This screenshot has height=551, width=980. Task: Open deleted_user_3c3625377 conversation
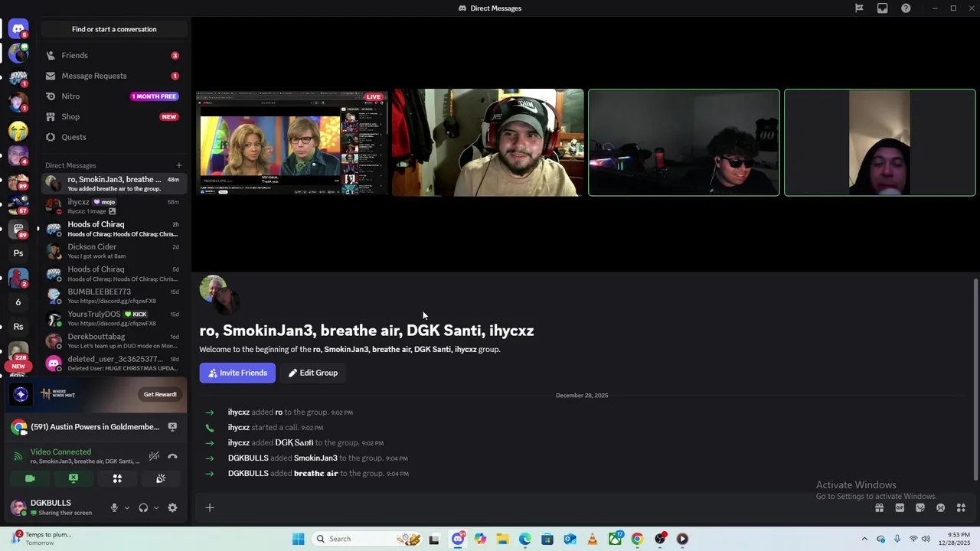[113, 363]
